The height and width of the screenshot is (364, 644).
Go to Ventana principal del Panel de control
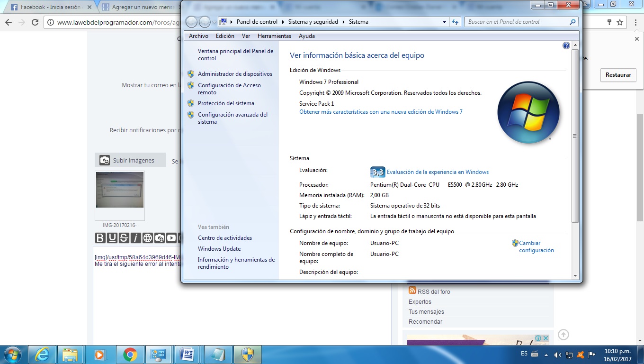235,55
